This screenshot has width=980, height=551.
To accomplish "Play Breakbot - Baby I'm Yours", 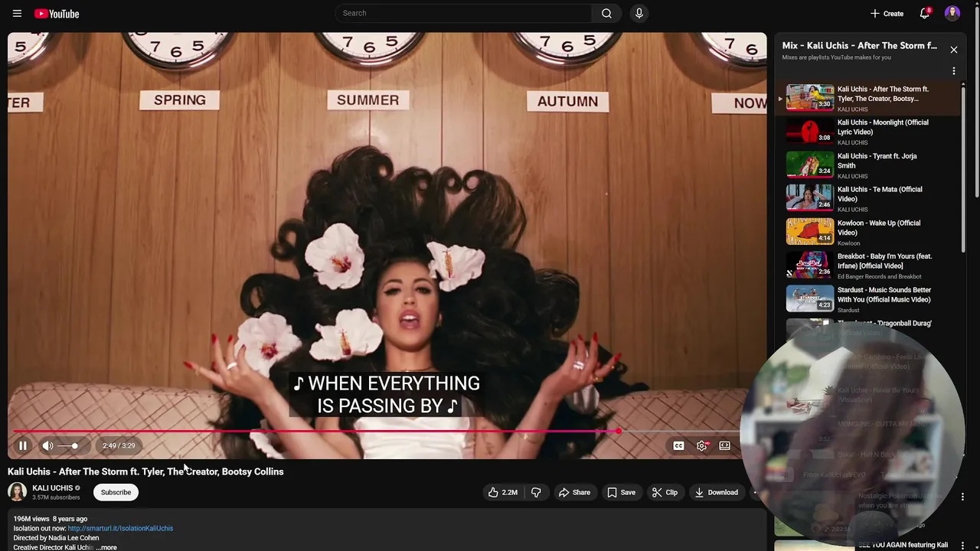I will (x=866, y=266).
